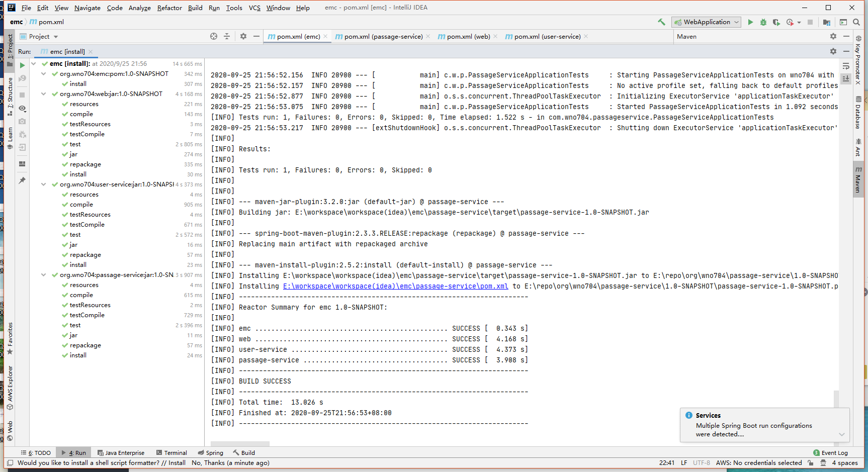Open the Terminal tool window

click(x=171, y=452)
